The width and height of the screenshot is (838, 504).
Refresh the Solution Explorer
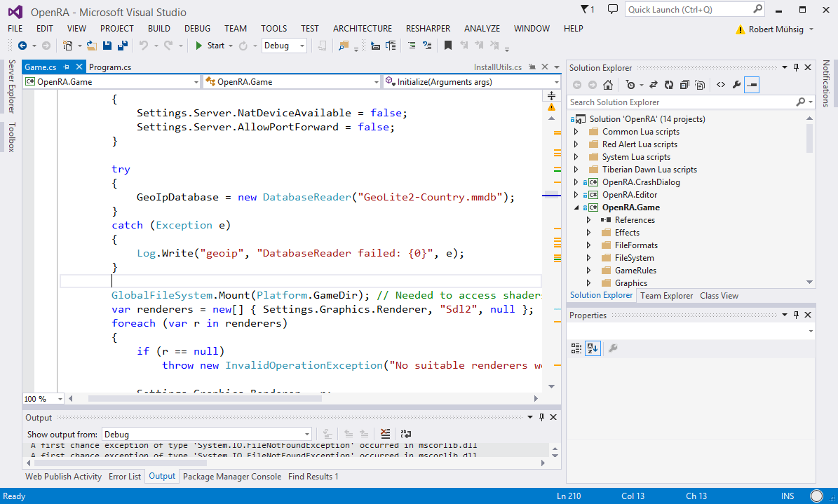click(668, 85)
